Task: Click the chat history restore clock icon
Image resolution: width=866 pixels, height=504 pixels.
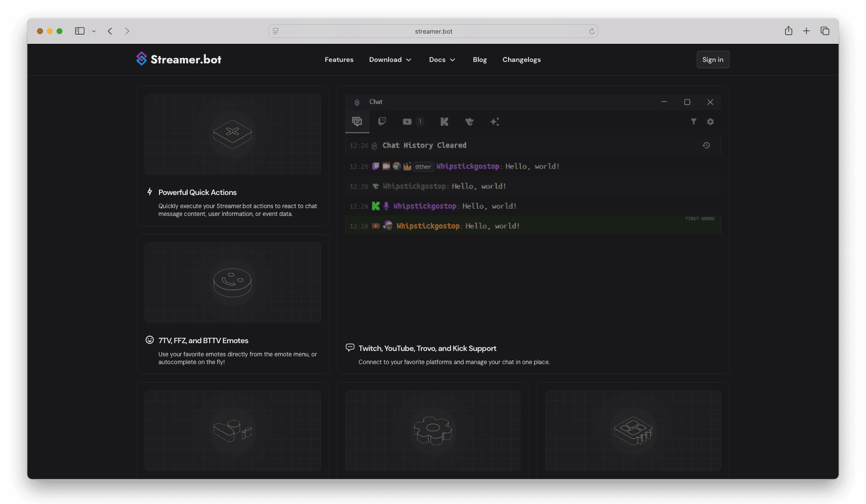Action: point(706,145)
